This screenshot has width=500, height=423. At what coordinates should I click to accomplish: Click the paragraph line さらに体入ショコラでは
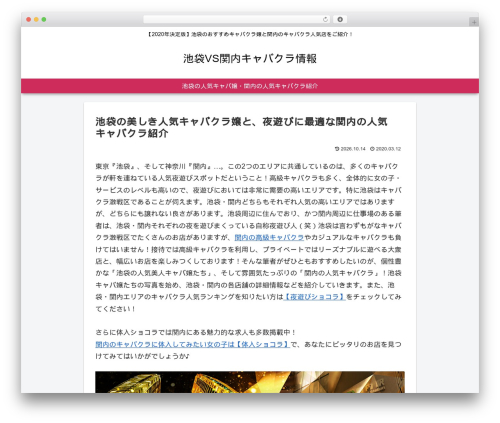pos(196,332)
